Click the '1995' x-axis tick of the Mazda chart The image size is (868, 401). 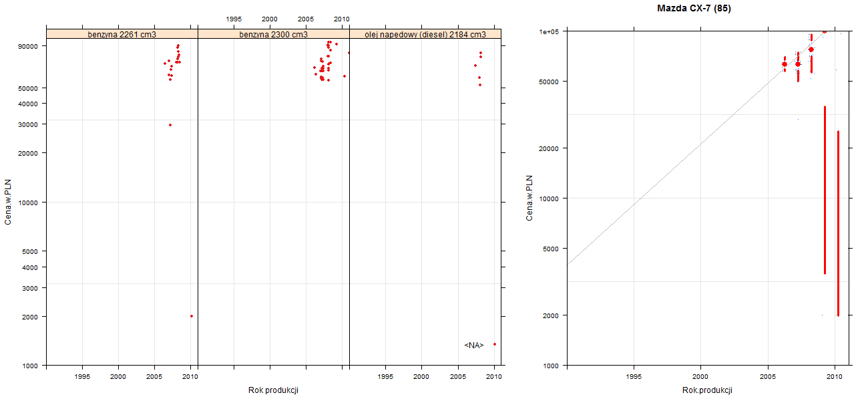[x=634, y=377]
